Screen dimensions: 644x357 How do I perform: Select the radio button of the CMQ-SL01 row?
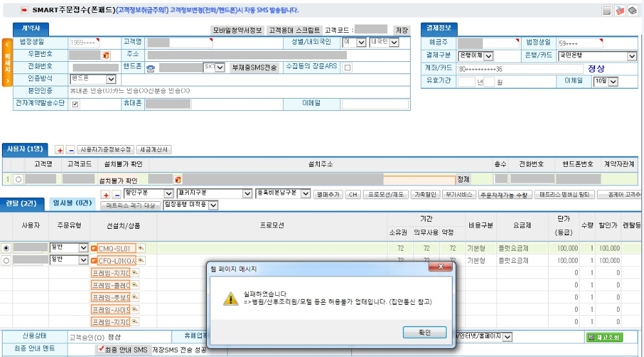[6, 248]
